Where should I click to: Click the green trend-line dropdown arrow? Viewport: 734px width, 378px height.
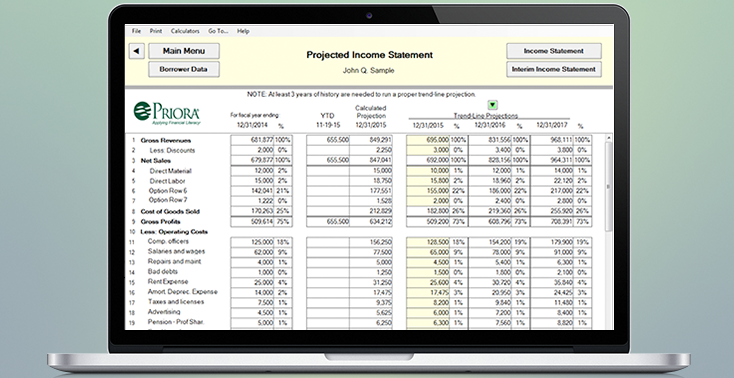(x=492, y=105)
